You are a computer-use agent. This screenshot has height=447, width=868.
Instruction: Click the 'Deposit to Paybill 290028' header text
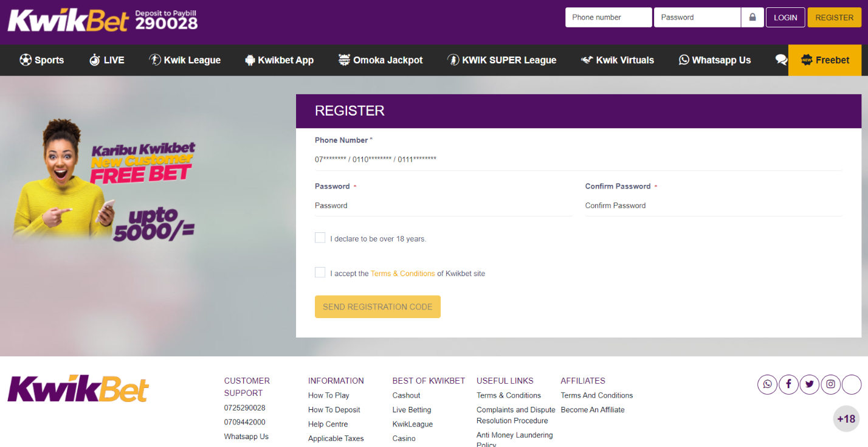166,20
